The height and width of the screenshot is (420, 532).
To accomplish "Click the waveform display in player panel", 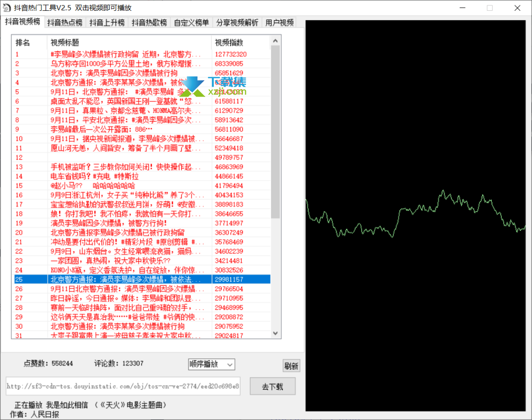I will point(415,216).
